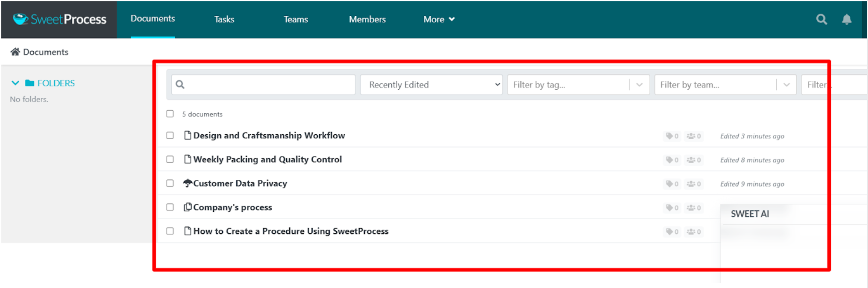
Task: Click the SweetProcess logo
Action: [x=60, y=19]
